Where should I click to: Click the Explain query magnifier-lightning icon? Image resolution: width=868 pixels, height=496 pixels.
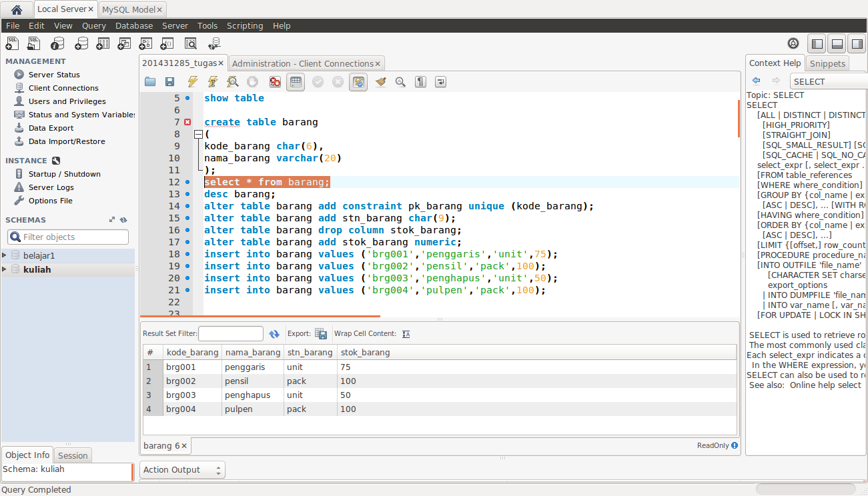pos(232,82)
